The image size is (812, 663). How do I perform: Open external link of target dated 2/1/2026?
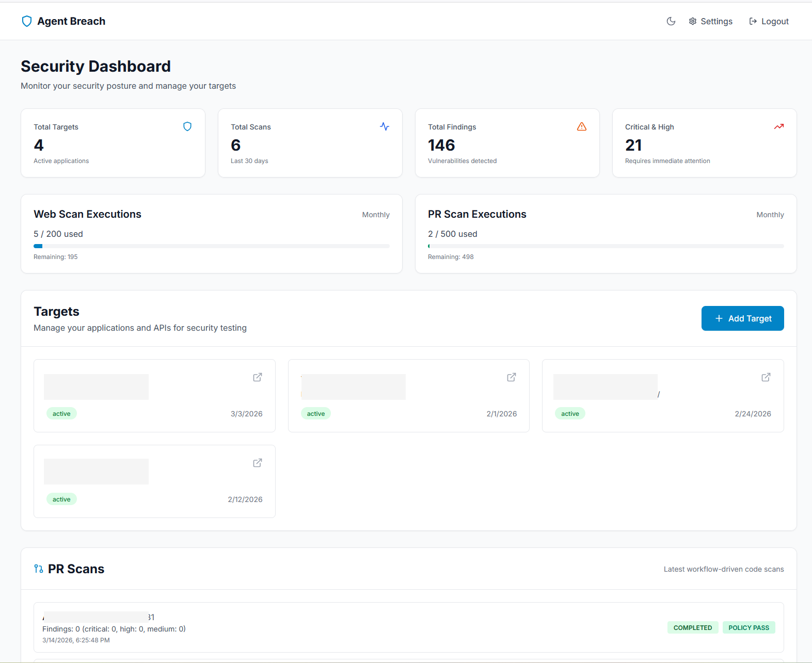point(511,377)
